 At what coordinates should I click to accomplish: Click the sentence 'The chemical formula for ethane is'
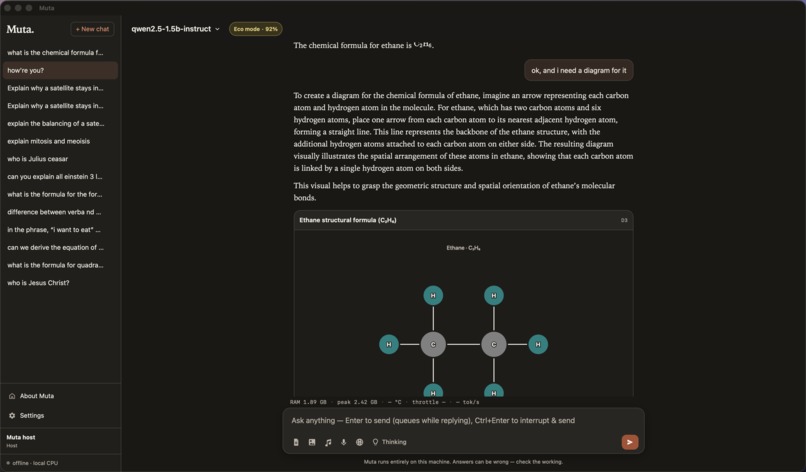click(x=353, y=45)
